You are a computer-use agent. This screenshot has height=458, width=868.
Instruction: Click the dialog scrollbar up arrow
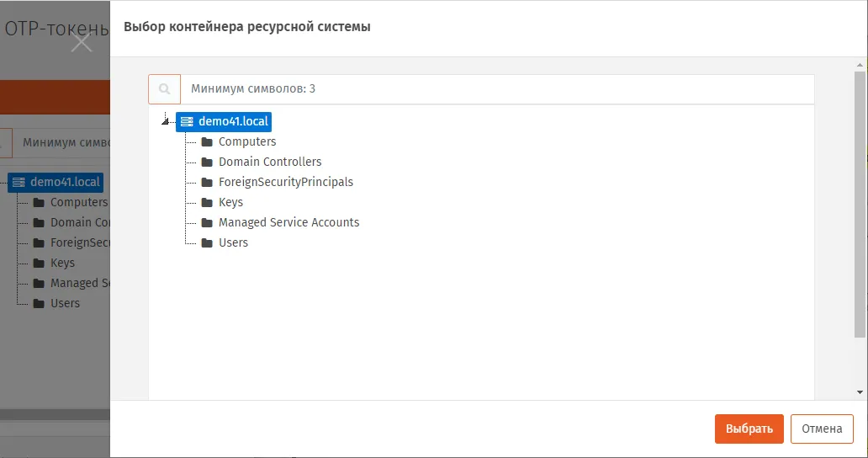point(860,65)
